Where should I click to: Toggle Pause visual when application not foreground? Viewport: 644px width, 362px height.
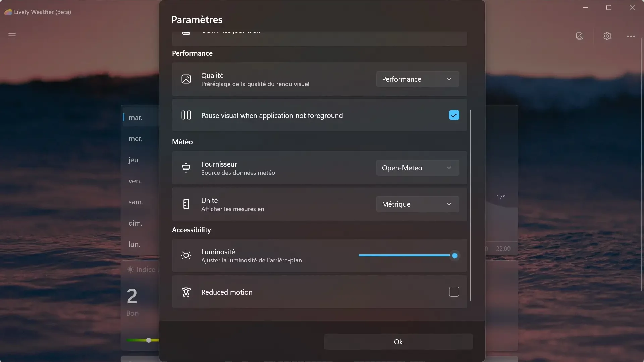(454, 115)
